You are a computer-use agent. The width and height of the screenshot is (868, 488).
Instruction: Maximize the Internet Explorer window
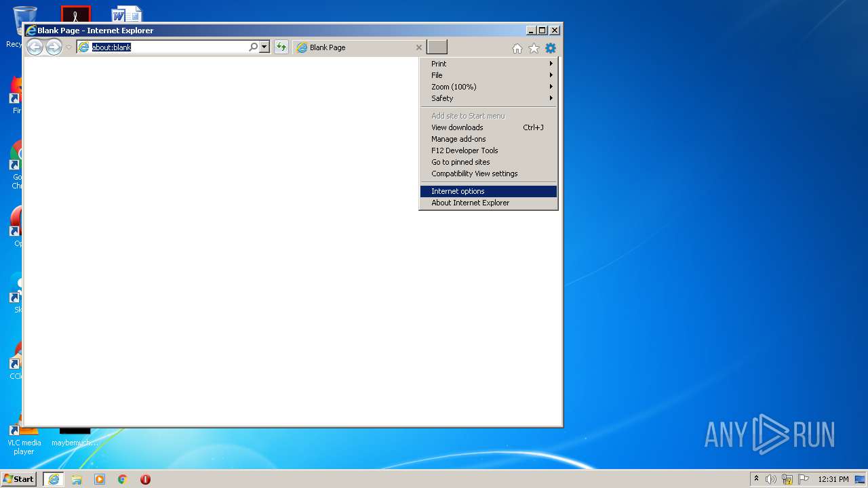tap(542, 30)
